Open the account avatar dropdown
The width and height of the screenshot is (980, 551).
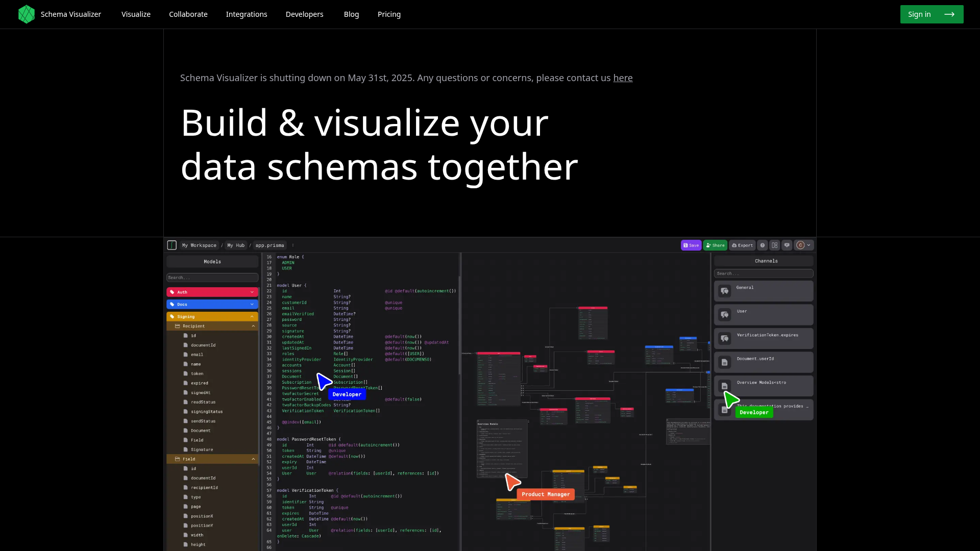[x=803, y=245]
